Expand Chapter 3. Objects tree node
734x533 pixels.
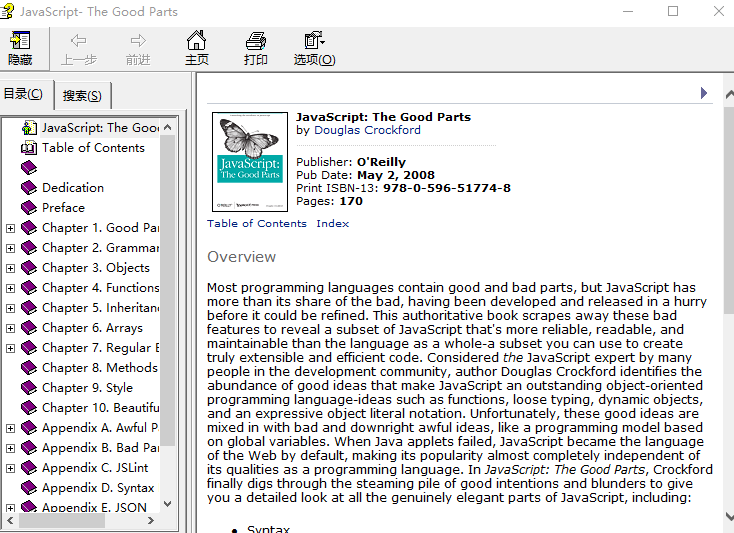tap(10, 268)
